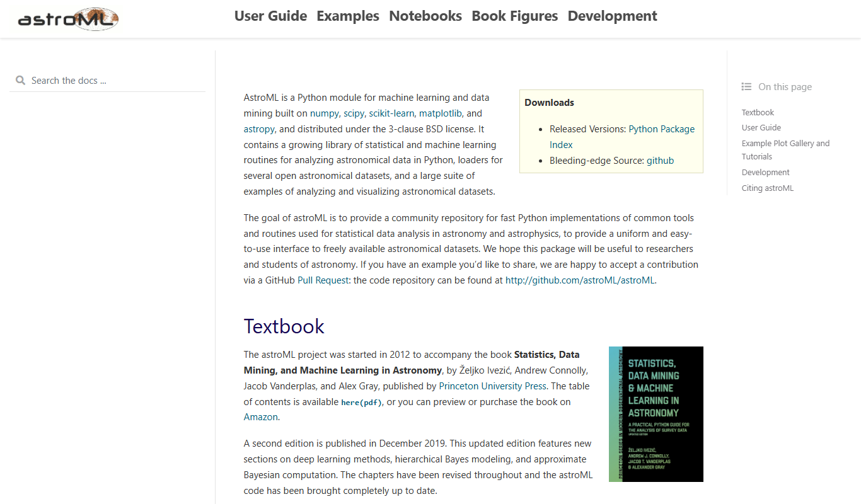Image resolution: width=861 pixels, height=504 pixels.
Task: Follow the numpy link
Action: point(324,113)
